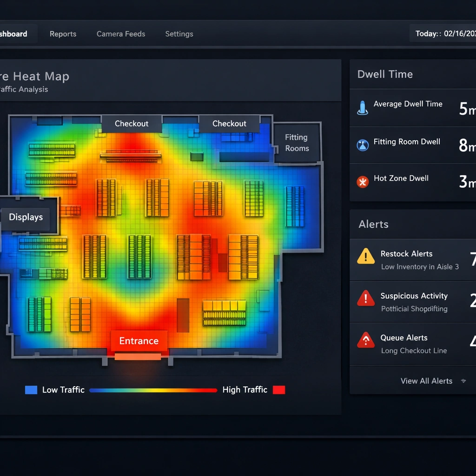This screenshot has width=476, height=476.
Task: Click the yellow Restock Alerts warning icon
Action: pos(366,256)
